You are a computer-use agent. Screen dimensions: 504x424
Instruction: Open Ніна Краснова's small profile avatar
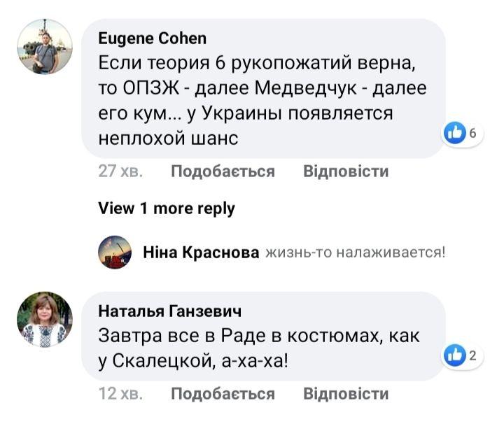pos(115,252)
